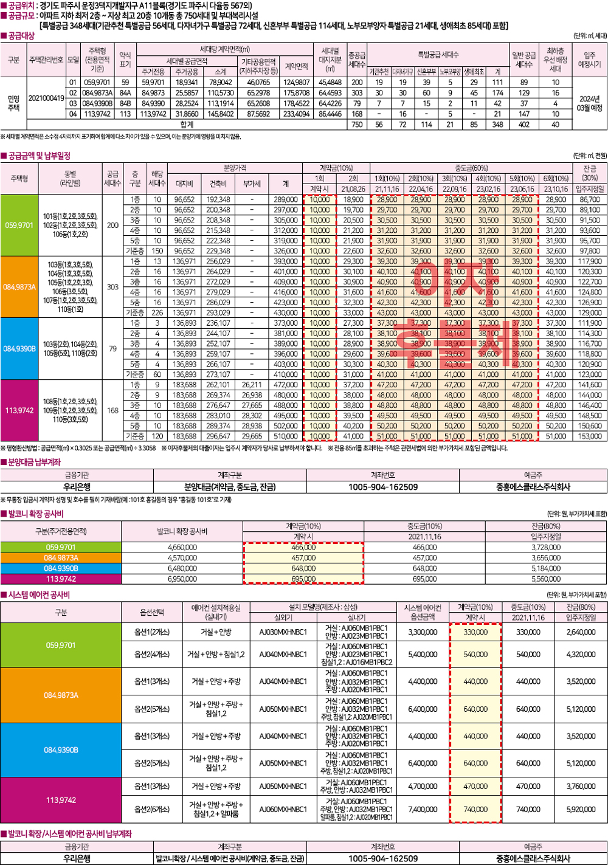608x868 pixels.
Task: Click the '중도금(60%)' column header
Action: 471,168
